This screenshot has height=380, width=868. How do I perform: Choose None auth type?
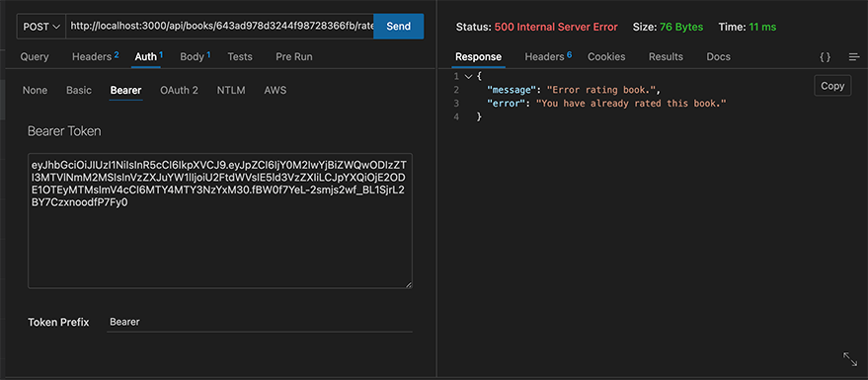35,90
